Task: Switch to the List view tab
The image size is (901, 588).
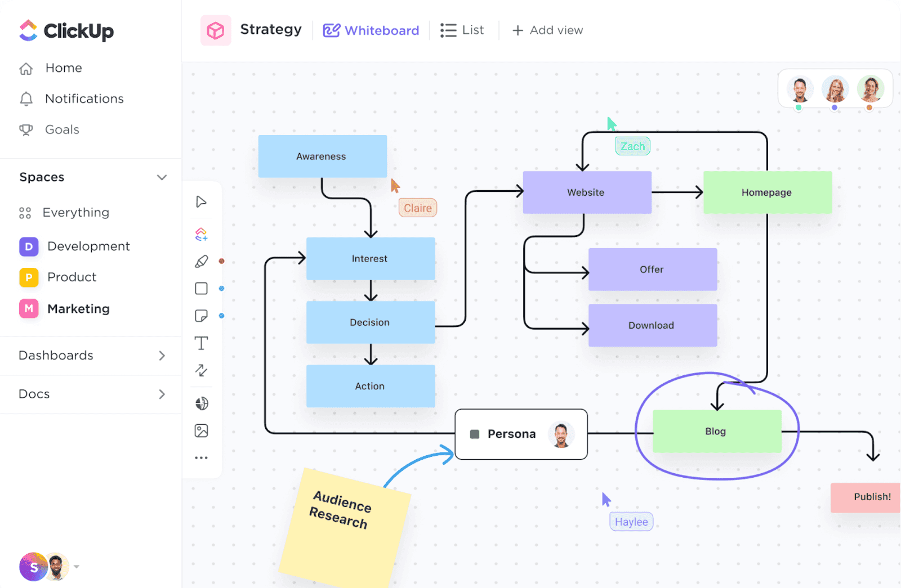Action: coord(463,30)
